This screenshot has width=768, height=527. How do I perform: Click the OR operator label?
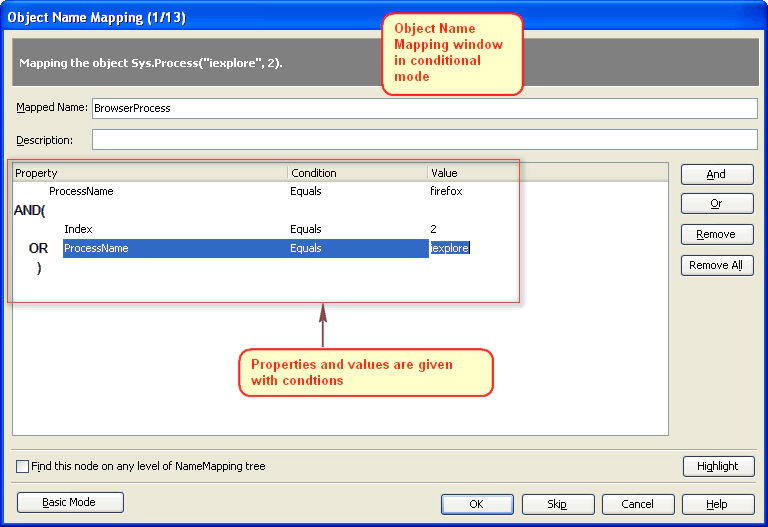click(x=38, y=248)
